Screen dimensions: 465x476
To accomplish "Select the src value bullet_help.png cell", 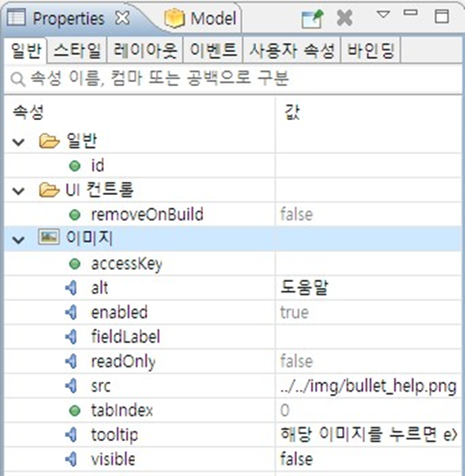I will pos(368,385).
